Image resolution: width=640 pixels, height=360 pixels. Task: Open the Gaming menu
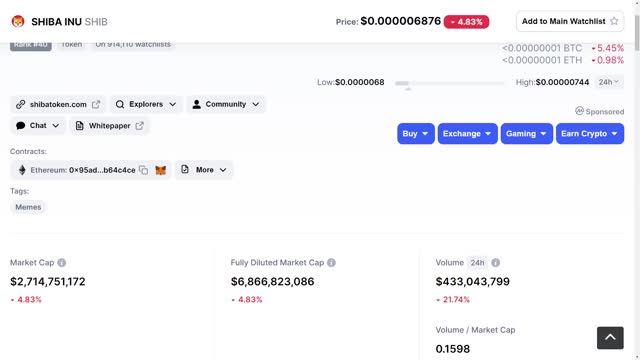(x=527, y=133)
